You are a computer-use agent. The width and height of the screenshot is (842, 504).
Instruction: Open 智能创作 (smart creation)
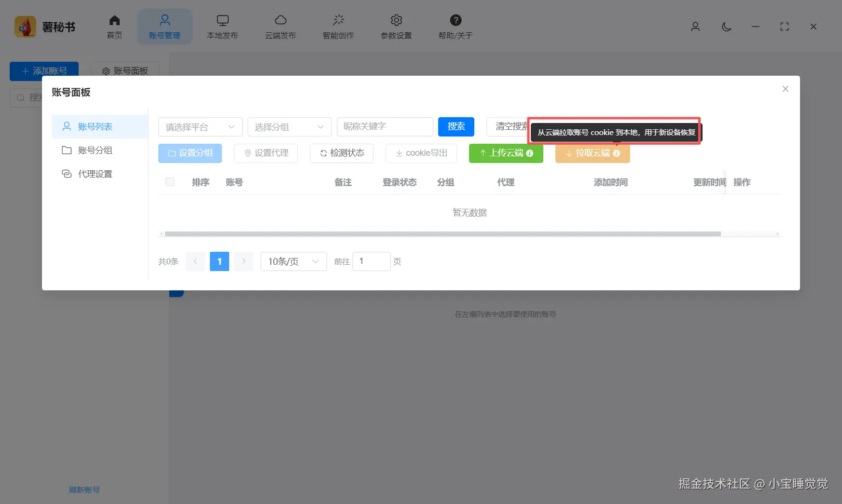[338, 27]
